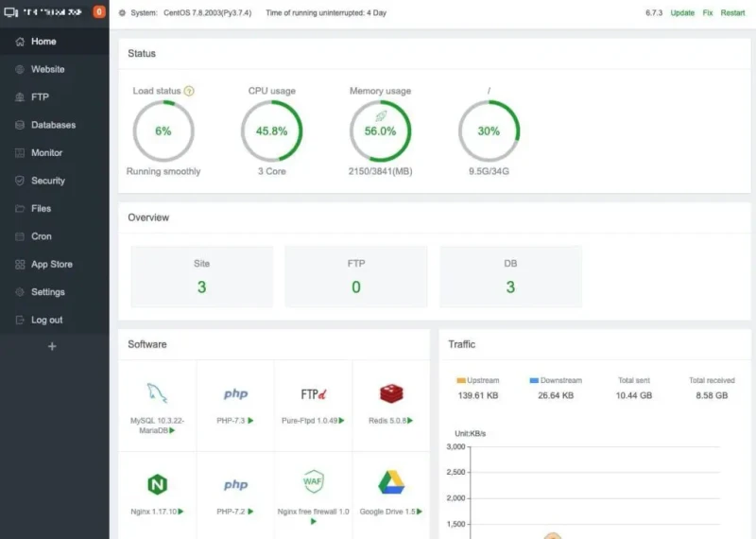
Task: Open the Site count card
Action: coord(202,276)
